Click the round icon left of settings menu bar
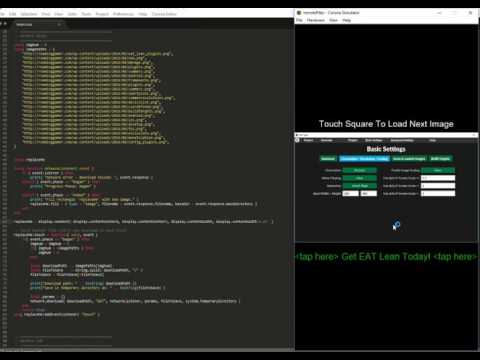480x360 pixels. pyautogui.click(x=297, y=140)
